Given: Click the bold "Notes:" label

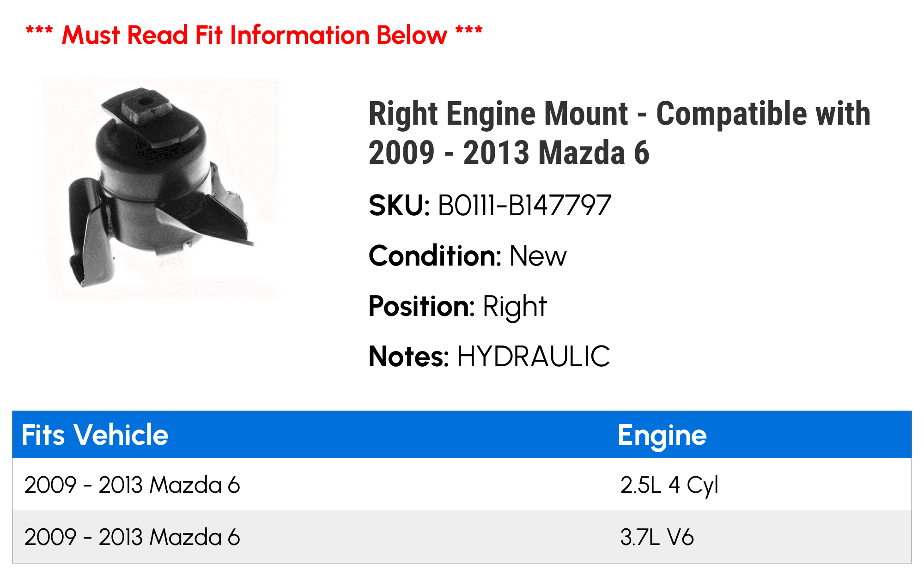Looking at the screenshot, I should 409,357.
